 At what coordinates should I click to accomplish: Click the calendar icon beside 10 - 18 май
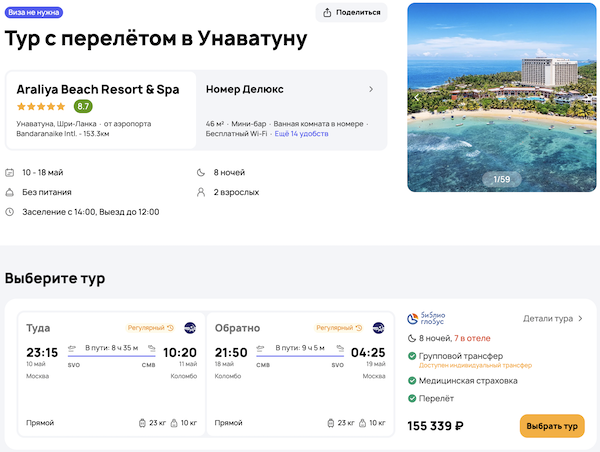pyautogui.click(x=10, y=172)
